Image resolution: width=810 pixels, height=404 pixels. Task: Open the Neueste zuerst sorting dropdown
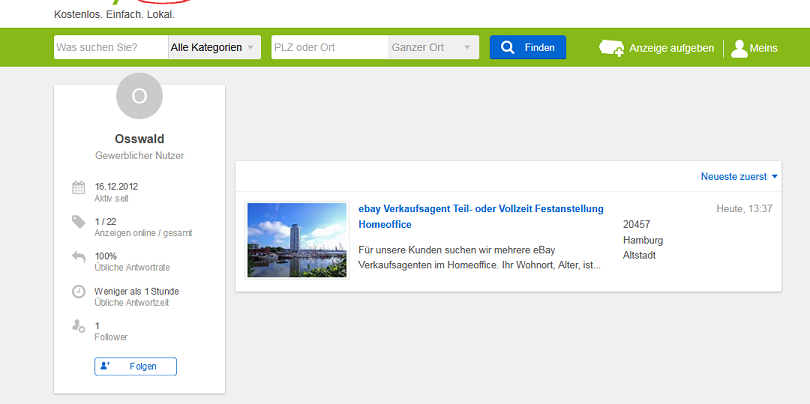point(739,177)
